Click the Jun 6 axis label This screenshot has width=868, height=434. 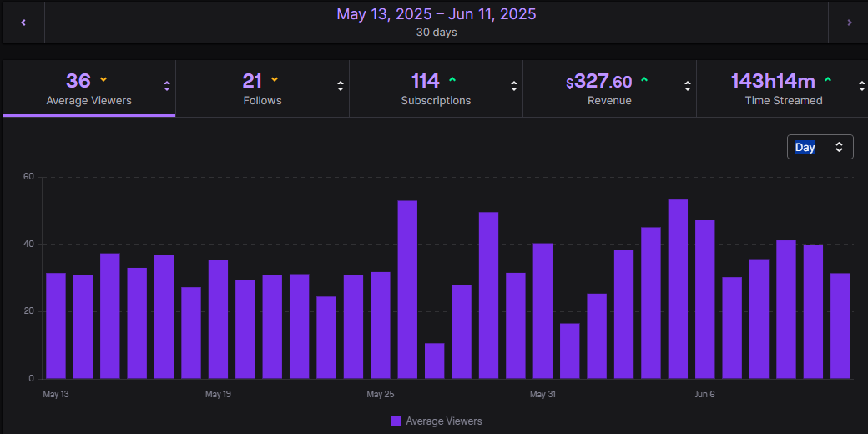(704, 394)
